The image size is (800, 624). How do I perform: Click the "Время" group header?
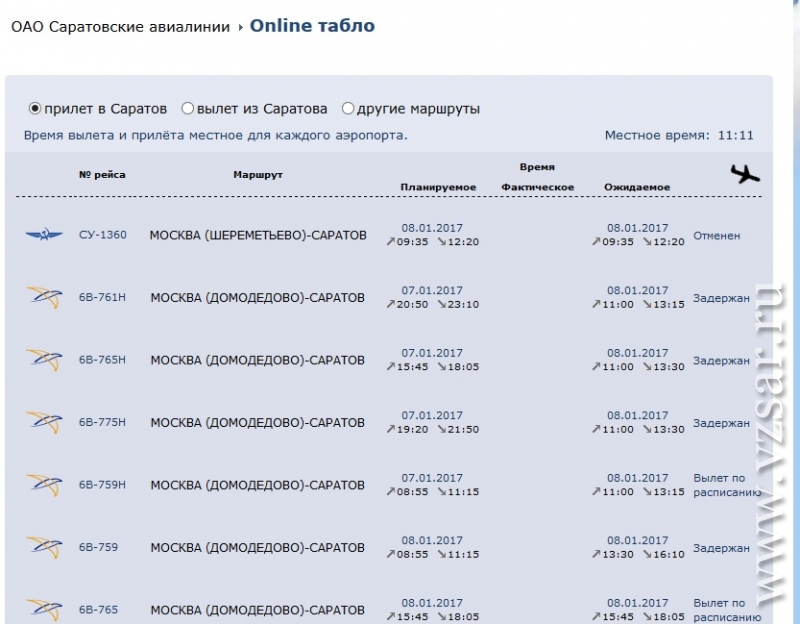537,167
